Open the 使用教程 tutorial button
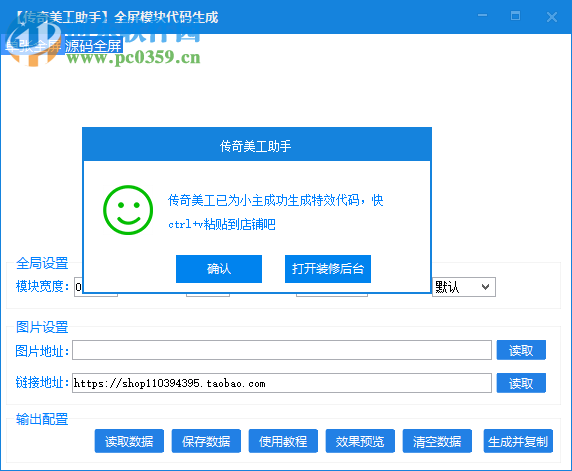 [x=283, y=441]
